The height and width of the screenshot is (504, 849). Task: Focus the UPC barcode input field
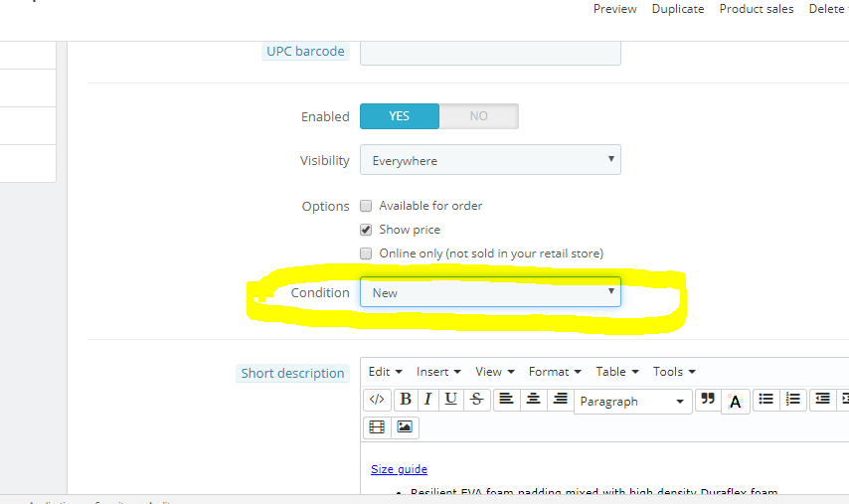(x=490, y=53)
